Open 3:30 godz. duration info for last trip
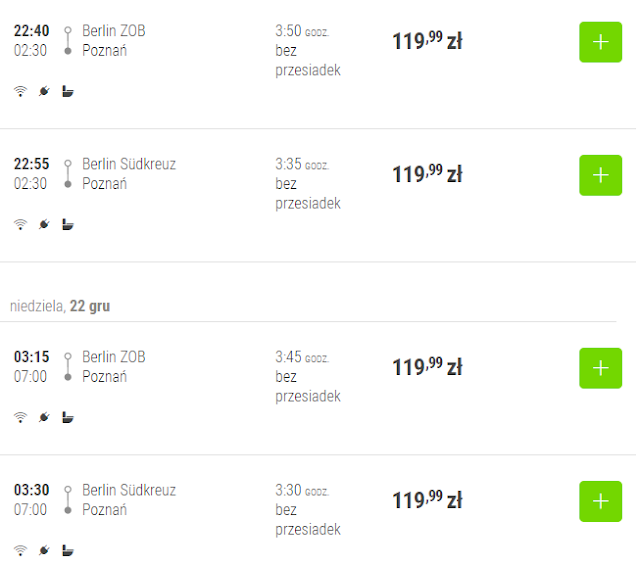 click(302, 490)
